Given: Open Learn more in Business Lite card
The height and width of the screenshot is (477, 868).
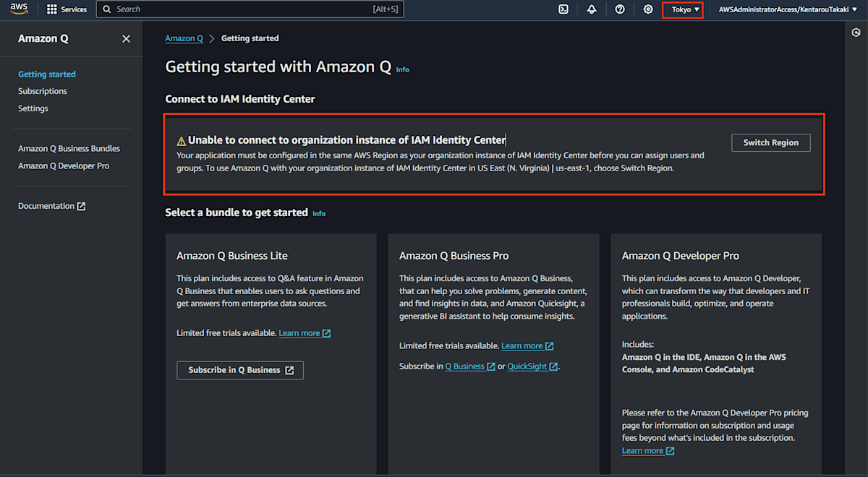Looking at the screenshot, I should tap(305, 333).
